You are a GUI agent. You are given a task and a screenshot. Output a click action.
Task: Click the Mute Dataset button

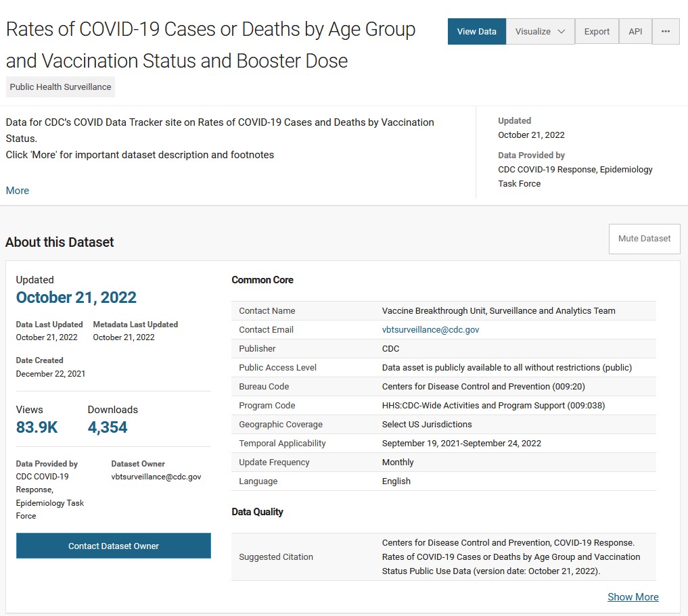click(x=644, y=239)
